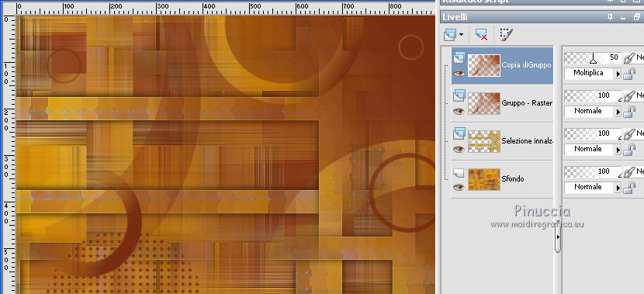644x294 pixels.
Task: Expand blend mode list for the Sfondo layer
Action: tap(618, 188)
